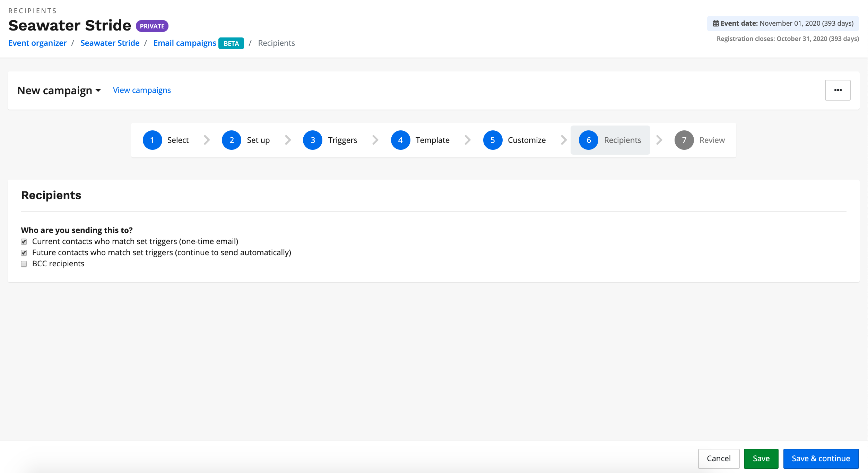Uncheck Future contacts who match set triggers
Image resolution: width=868 pixels, height=473 pixels.
24,253
